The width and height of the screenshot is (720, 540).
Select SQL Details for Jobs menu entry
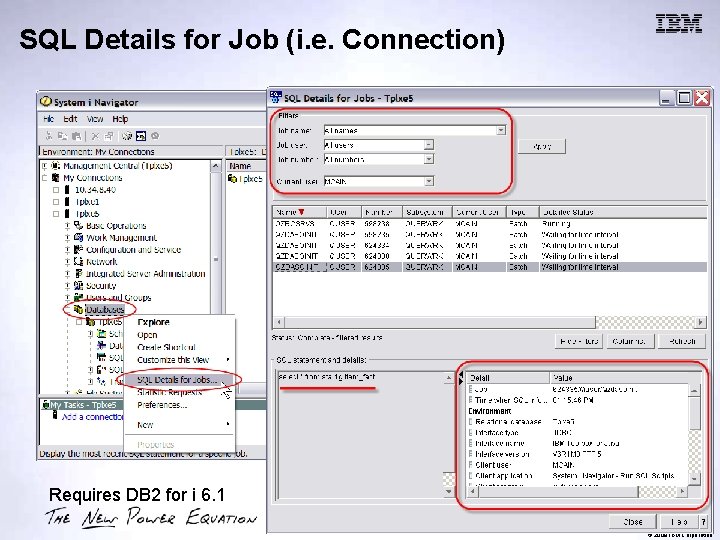tap(179, 380)
